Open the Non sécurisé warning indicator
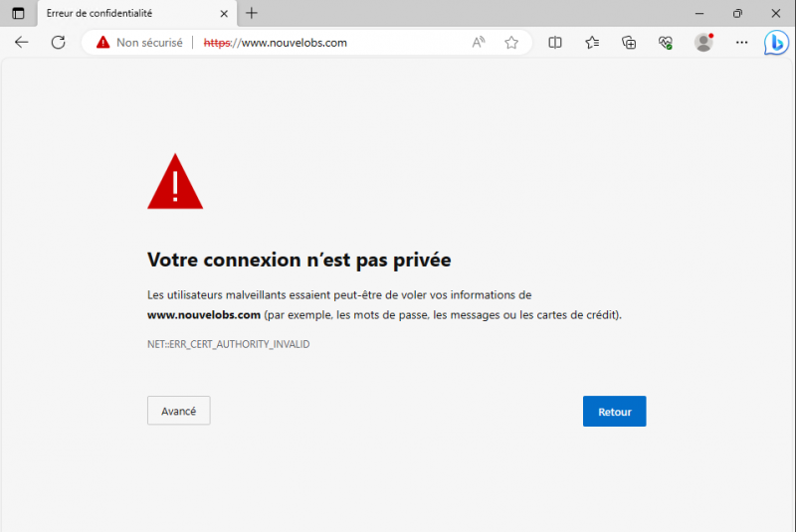The height and width of the screenshot is (532, 796). click(x=139, y=43)
